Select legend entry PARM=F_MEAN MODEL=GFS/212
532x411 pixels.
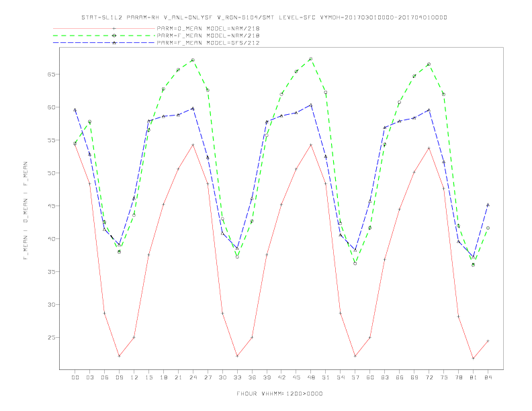(x=208, y=43)
